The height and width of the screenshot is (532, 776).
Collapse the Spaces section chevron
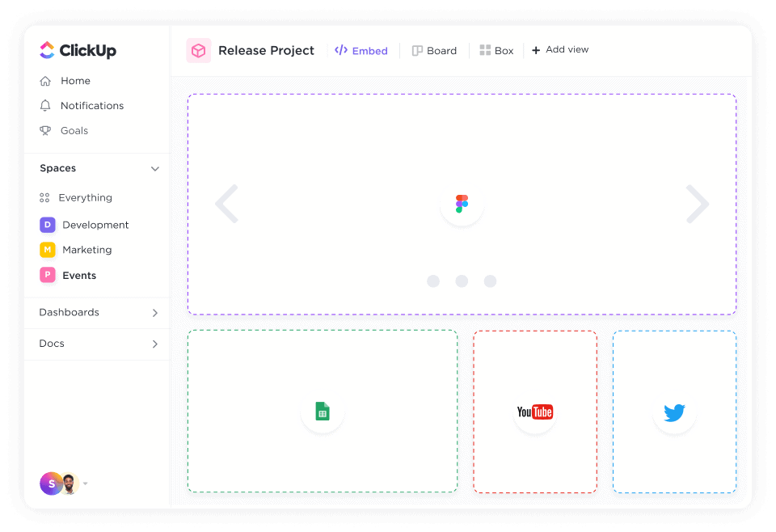click(x=155, y=169)
